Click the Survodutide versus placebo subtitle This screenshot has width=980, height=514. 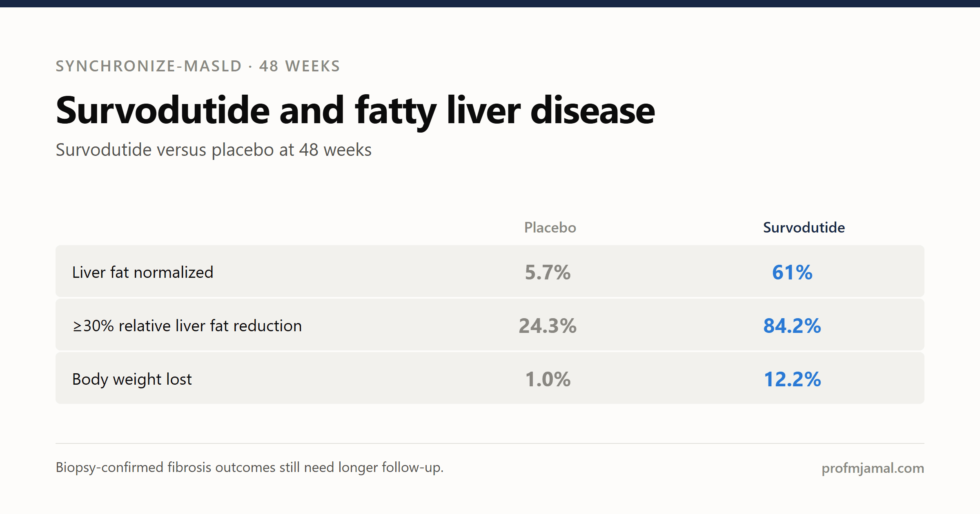coord(214,150)
